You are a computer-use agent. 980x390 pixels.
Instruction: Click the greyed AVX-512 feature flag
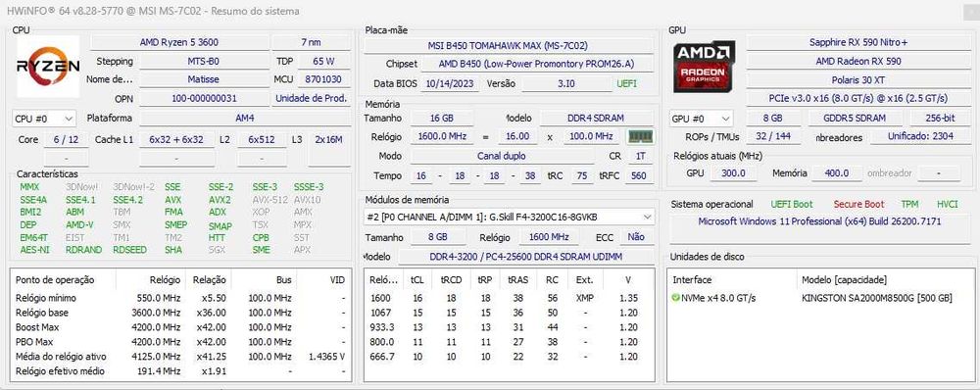(269, 200)
